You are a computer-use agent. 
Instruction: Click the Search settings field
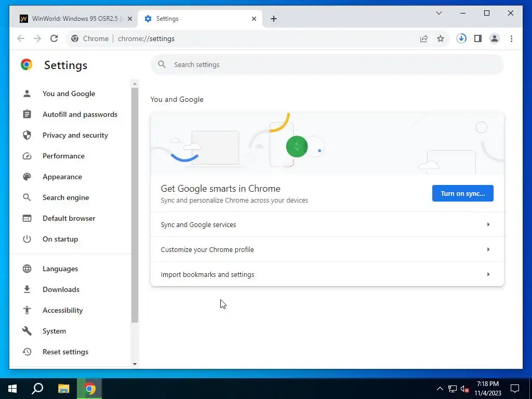pos(327,64)
